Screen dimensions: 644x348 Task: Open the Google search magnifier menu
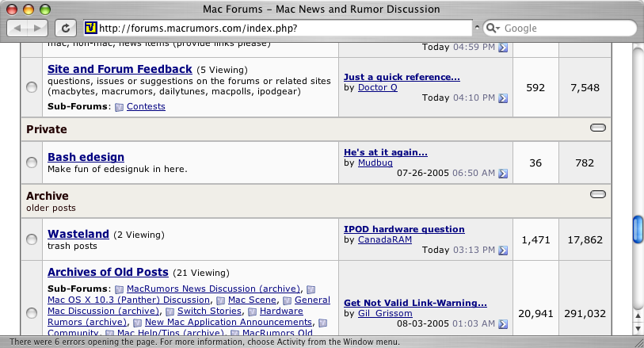(x=492, y=28)
